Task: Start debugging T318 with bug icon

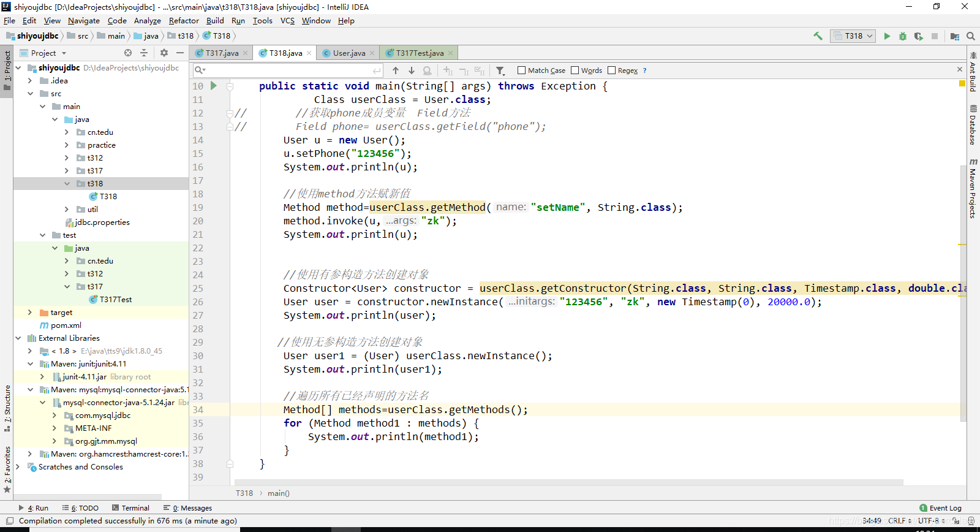Action: tap(902, 36)
